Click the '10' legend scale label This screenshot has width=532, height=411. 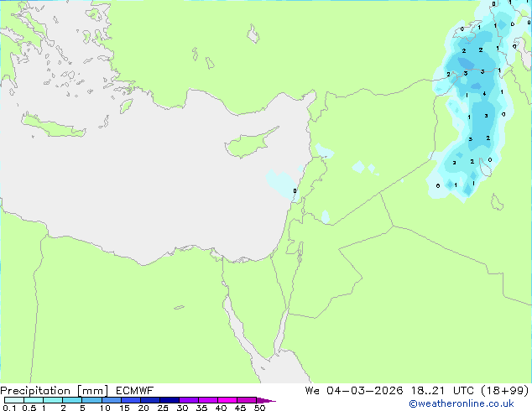coord(105,408)
